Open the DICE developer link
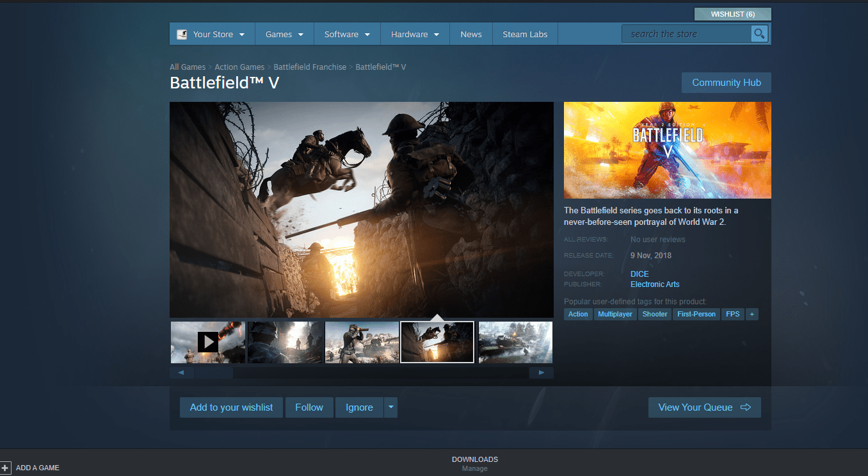The height and width of the screenshot is (476, 868). [x=639, y=274]
